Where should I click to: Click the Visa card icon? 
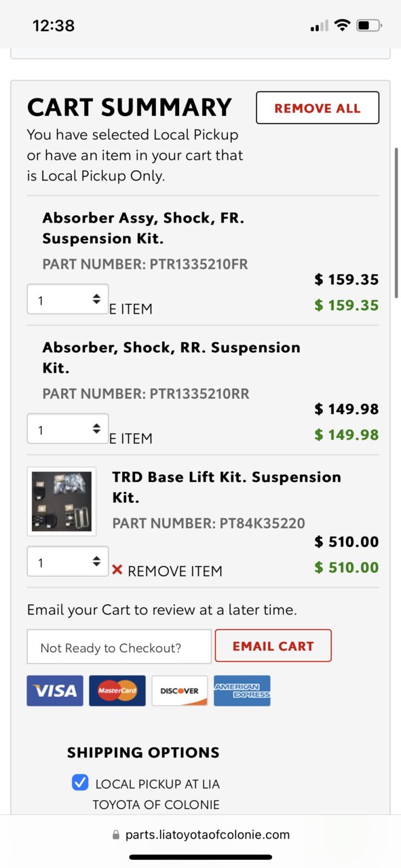(x=55, y=690)
